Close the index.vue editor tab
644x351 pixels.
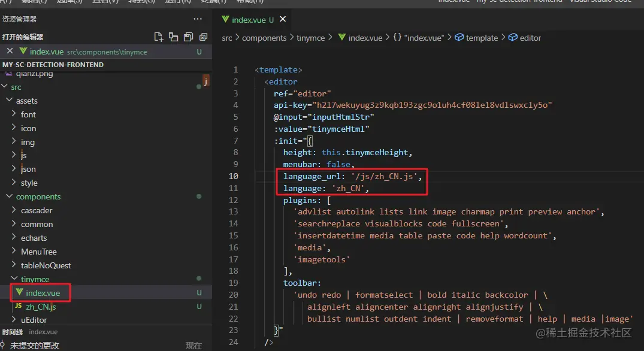click(x=283, y=19)
